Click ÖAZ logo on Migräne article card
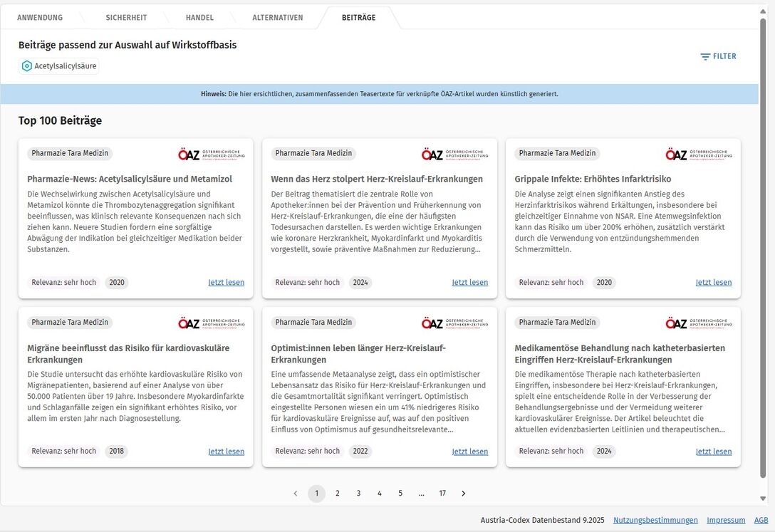775x532 pixels. pyautogui.click(x=212, y=323)
